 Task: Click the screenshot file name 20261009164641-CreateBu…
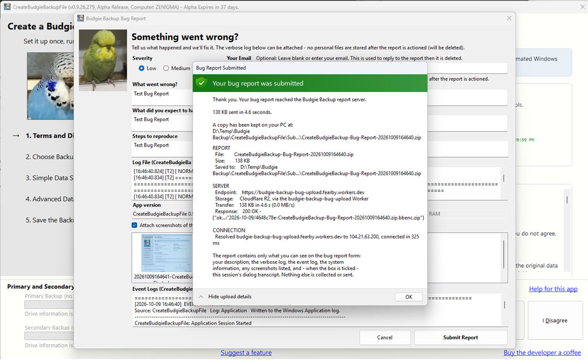click(x=163, y=277)
